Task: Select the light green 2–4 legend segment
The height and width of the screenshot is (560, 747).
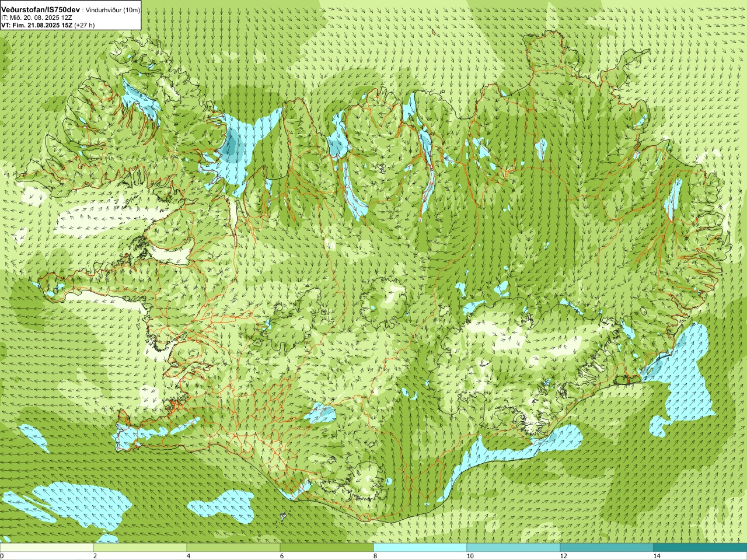Action: [140, 548]
